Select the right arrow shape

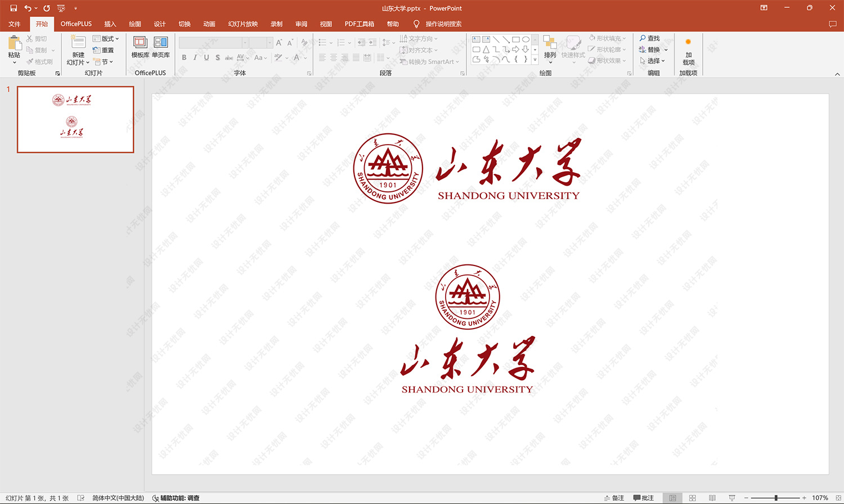515,49
